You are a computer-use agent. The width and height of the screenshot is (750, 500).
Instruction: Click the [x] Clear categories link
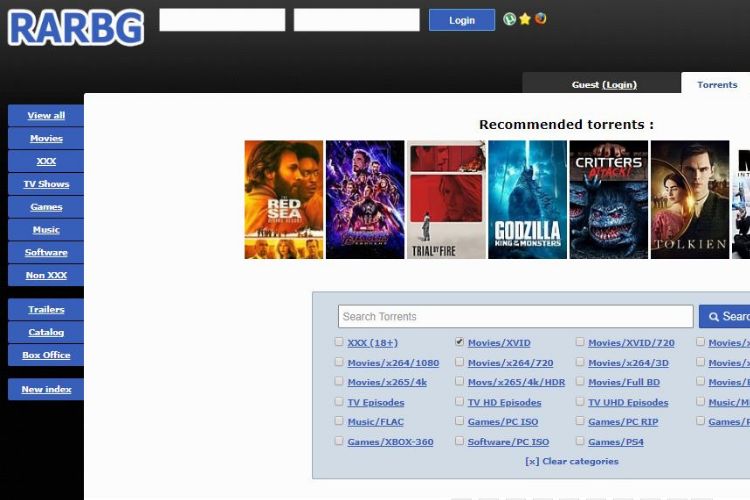(572, 461)
